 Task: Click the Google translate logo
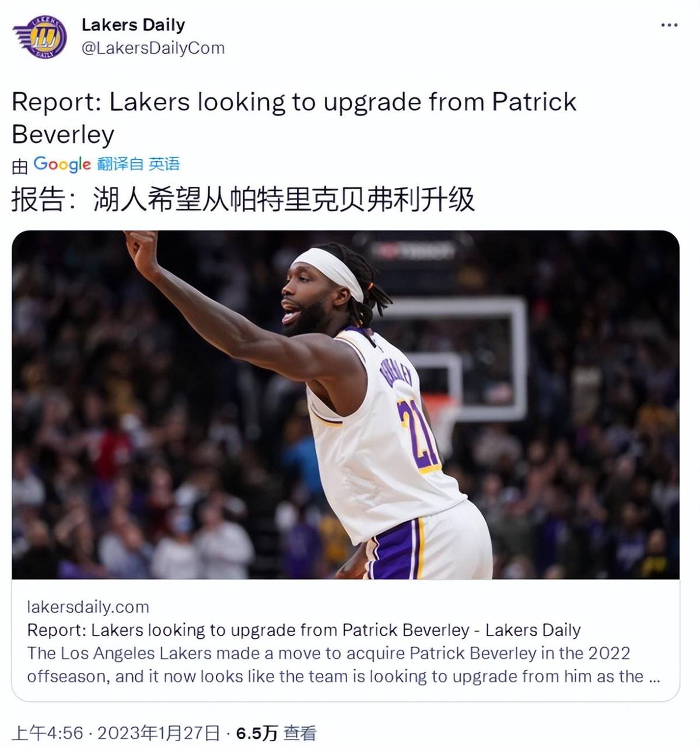[62, 165]
